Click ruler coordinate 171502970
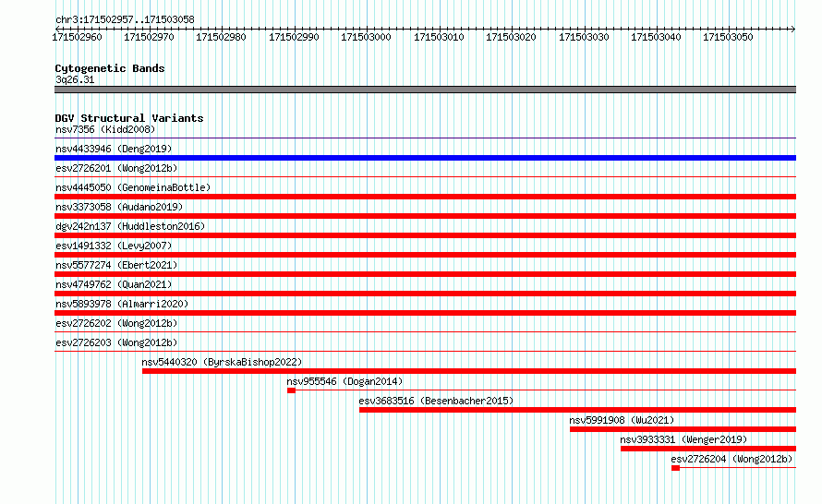 click(149, 37)
